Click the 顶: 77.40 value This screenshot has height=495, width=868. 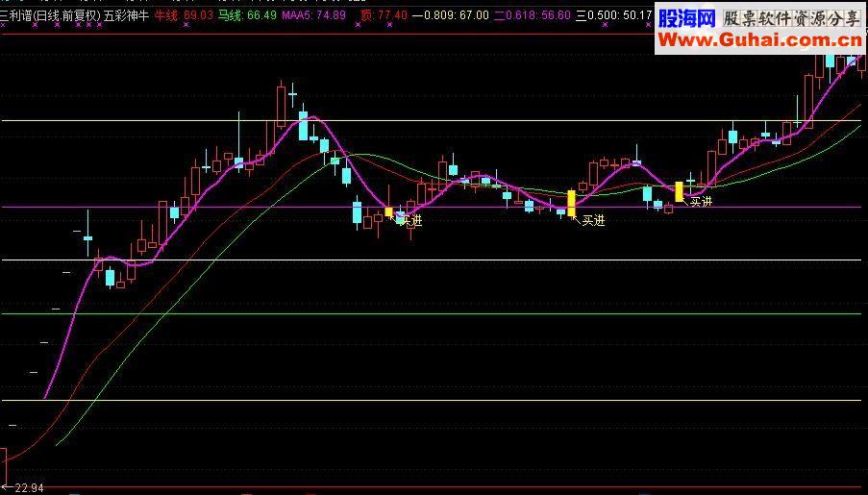point(384,15)
